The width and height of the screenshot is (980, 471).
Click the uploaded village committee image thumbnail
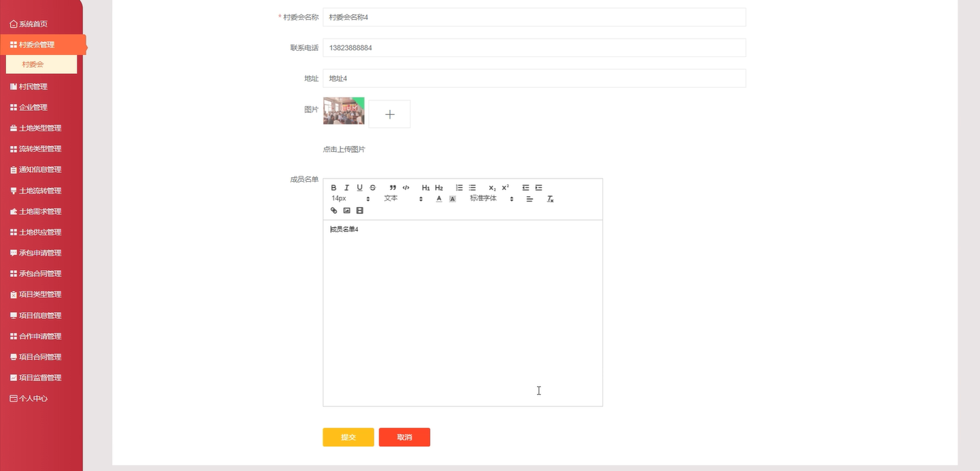point(343,109)
